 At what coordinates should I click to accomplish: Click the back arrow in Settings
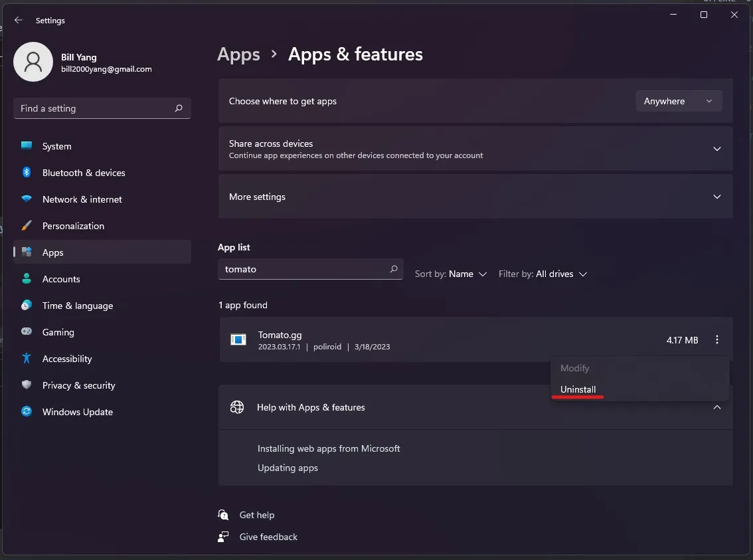tap(19, 21)
